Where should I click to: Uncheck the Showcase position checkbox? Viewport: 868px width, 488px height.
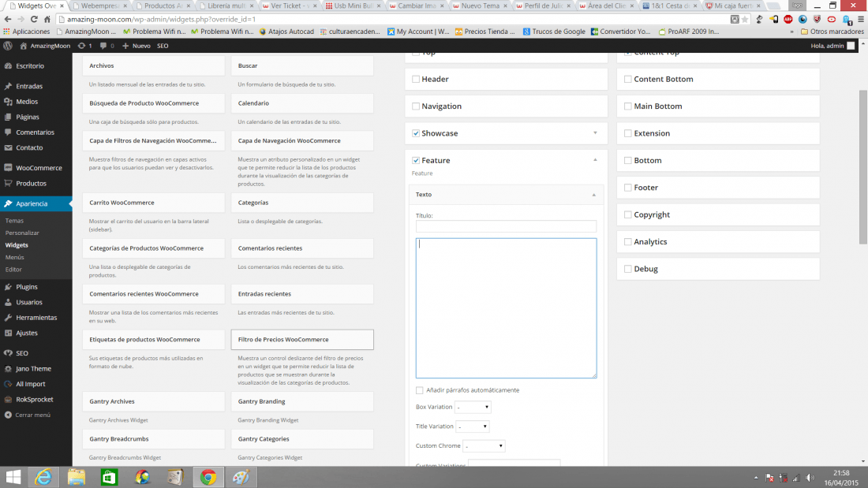click(x=416, y=133)
